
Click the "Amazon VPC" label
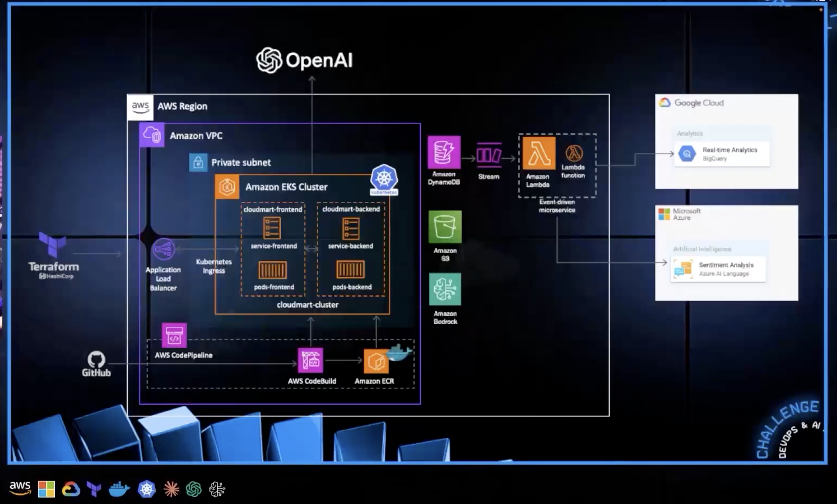(x=196, y=136)
